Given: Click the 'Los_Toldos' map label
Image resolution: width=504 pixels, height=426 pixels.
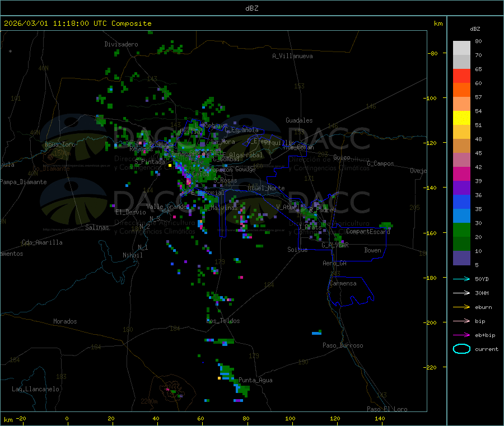Looking at the screenshot, I should [x=223, y=321].
